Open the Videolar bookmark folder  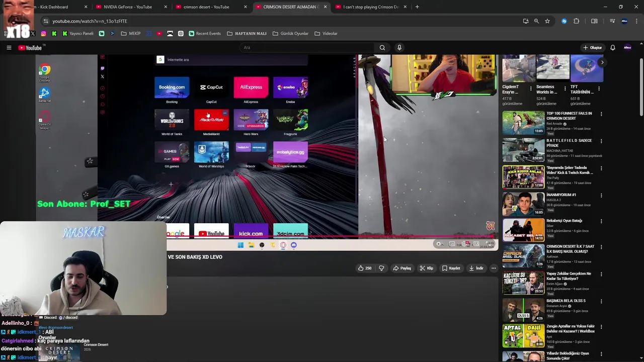pyautogui.click(x=326, y=34)
